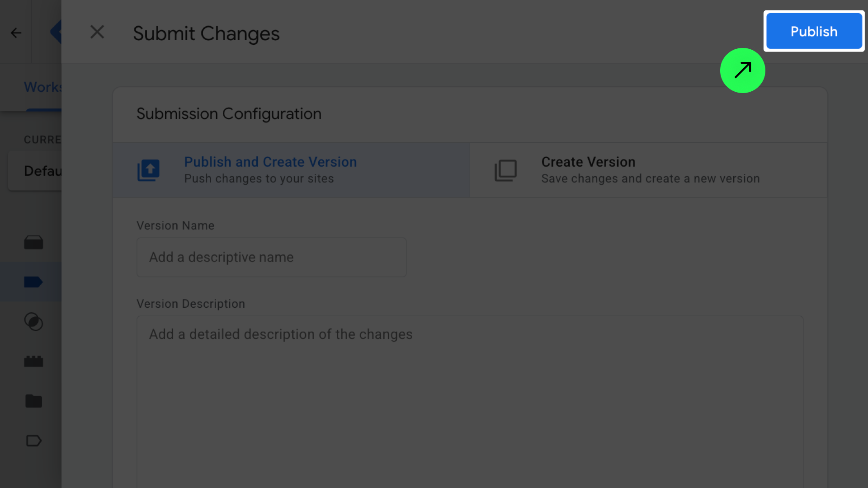Screen dimensions: 868x488
Task: Click the Tag Manager logo icon
Action: pyautogui.click(x=55, y=32)
